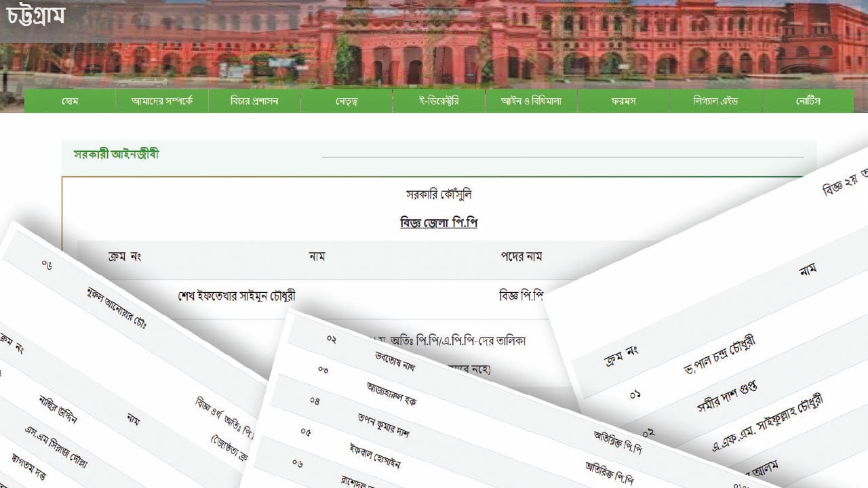
Task: Click the underlined বিজ্ঞ জেলা পি.পি heading
Action: 439,222
